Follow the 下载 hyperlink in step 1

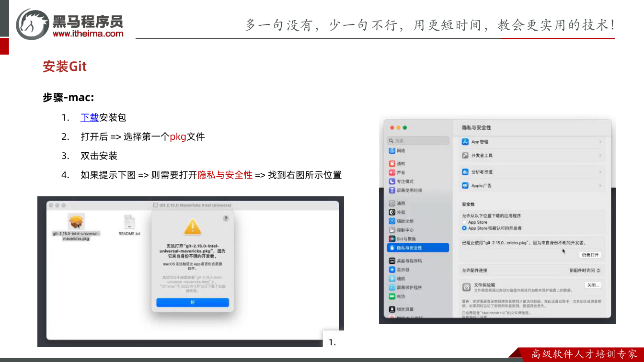90,117
